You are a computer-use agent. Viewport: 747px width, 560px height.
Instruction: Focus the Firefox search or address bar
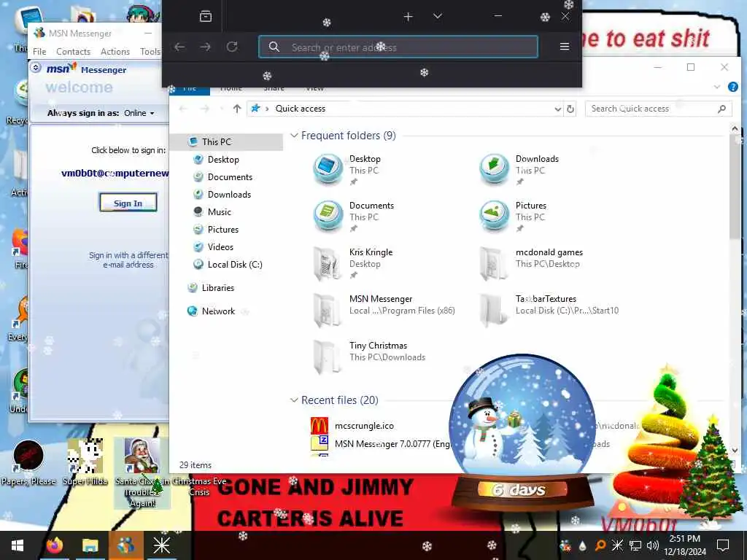[398, 47]
